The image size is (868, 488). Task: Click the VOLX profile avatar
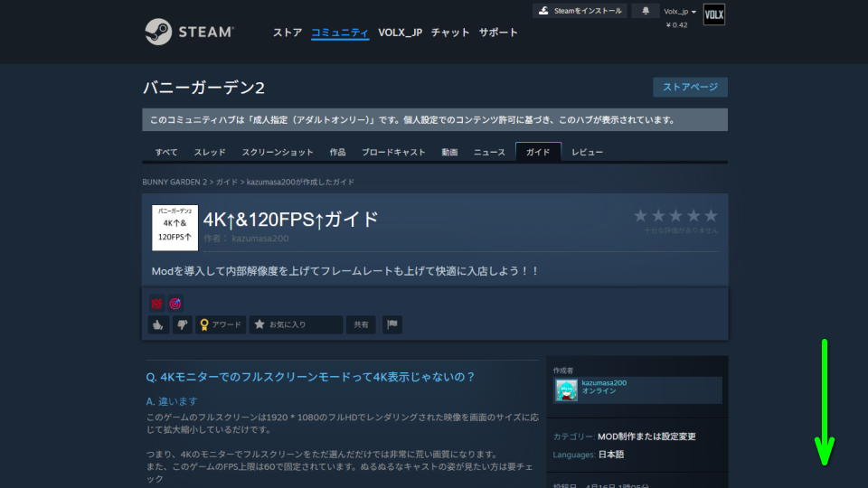click(x=713, y=14)
